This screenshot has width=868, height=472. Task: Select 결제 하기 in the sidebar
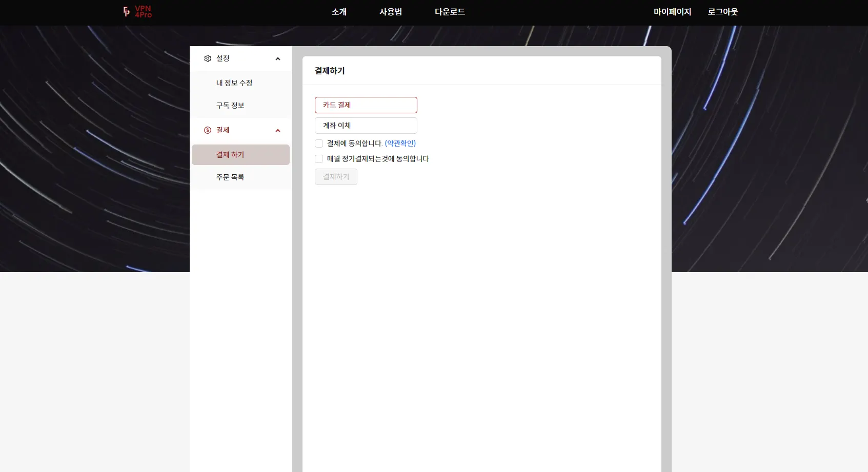pyautogui.click(x=240, y=155)
